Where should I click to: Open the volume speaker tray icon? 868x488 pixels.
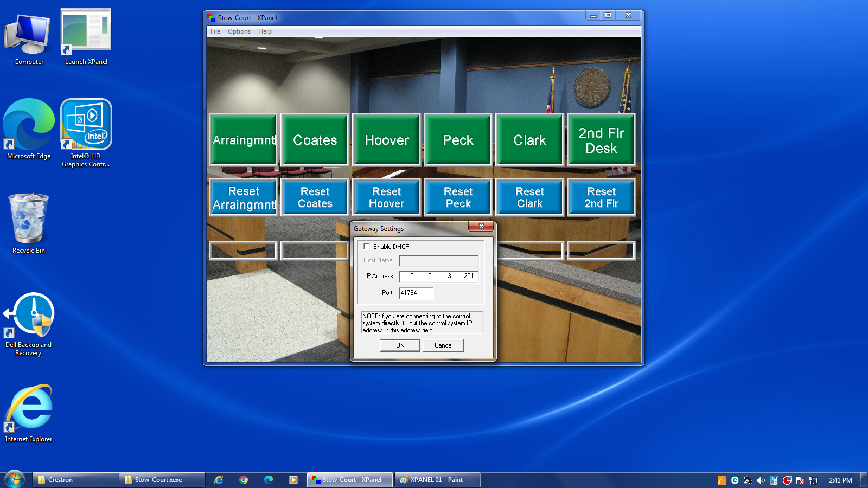pyautogui.click(x=761, y=480)
